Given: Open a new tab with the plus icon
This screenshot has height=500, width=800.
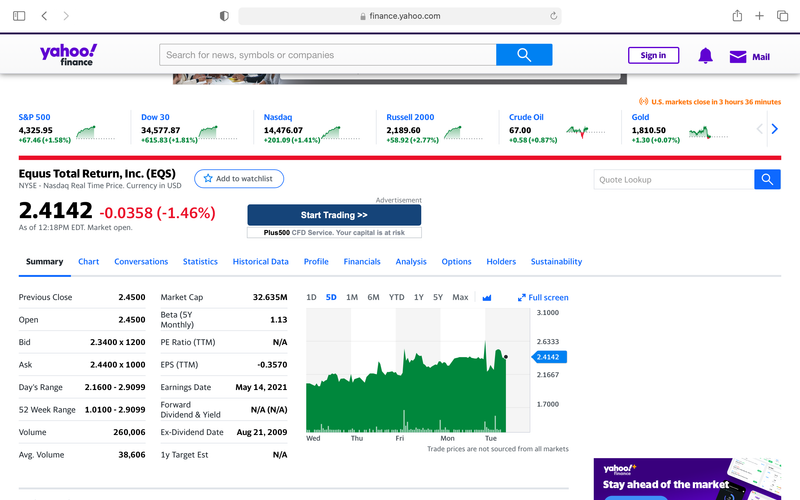Looking at the screenshot, I should (x=759, y=16).
